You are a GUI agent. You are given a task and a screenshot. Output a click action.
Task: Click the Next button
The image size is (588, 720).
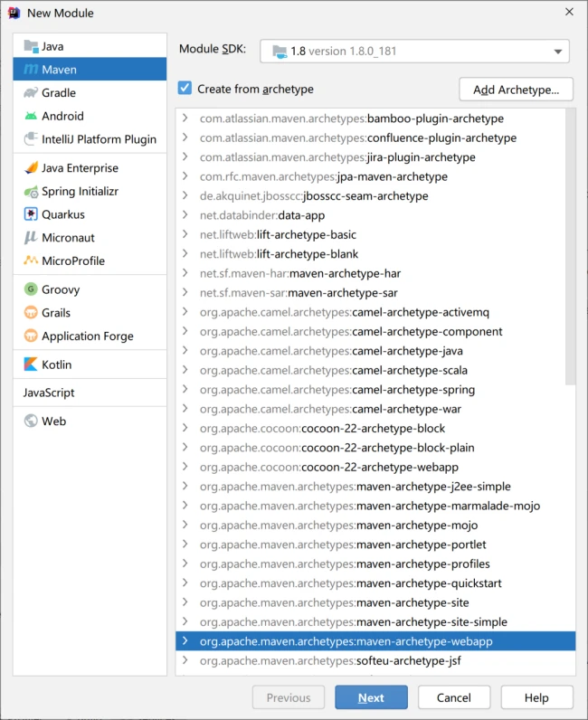coord(371,698)
